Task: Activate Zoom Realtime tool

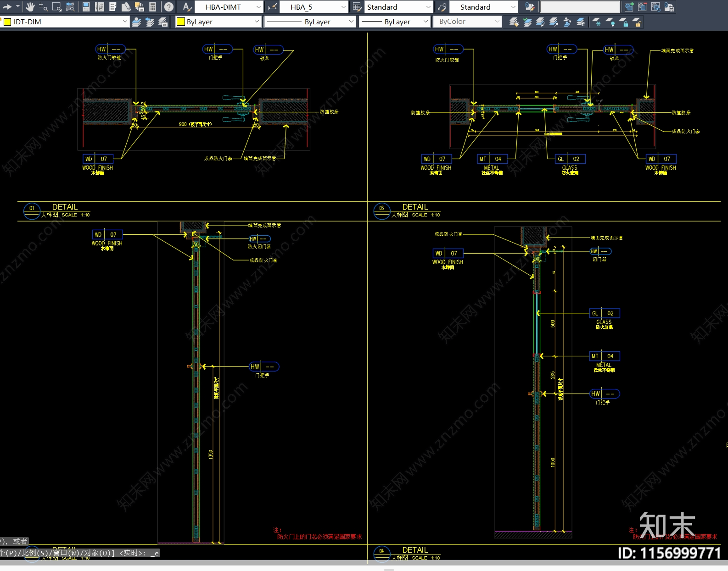Action: (x=43, y=7)
